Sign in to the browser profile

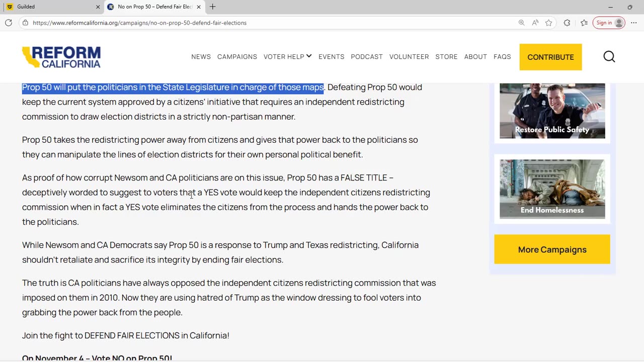[609, 23]
